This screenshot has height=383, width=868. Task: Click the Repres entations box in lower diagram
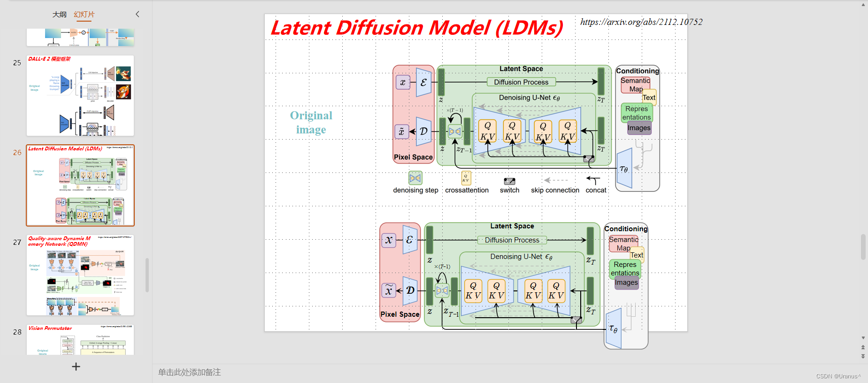625,269
